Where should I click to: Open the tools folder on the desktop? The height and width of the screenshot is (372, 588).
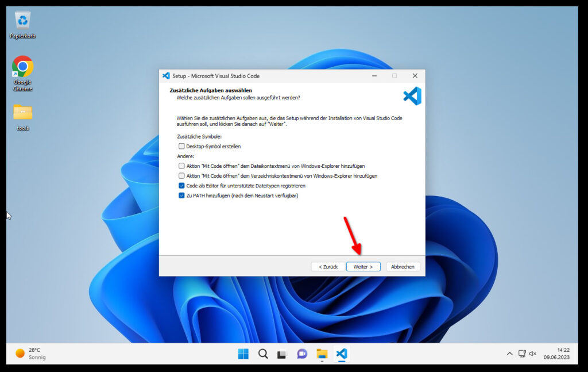(x=22, y=117)
